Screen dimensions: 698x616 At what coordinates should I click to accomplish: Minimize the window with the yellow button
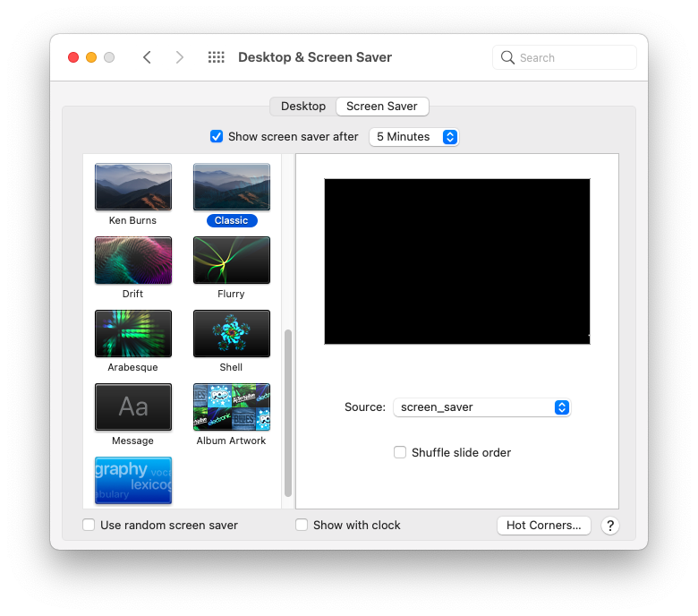(x=91, y=57)
